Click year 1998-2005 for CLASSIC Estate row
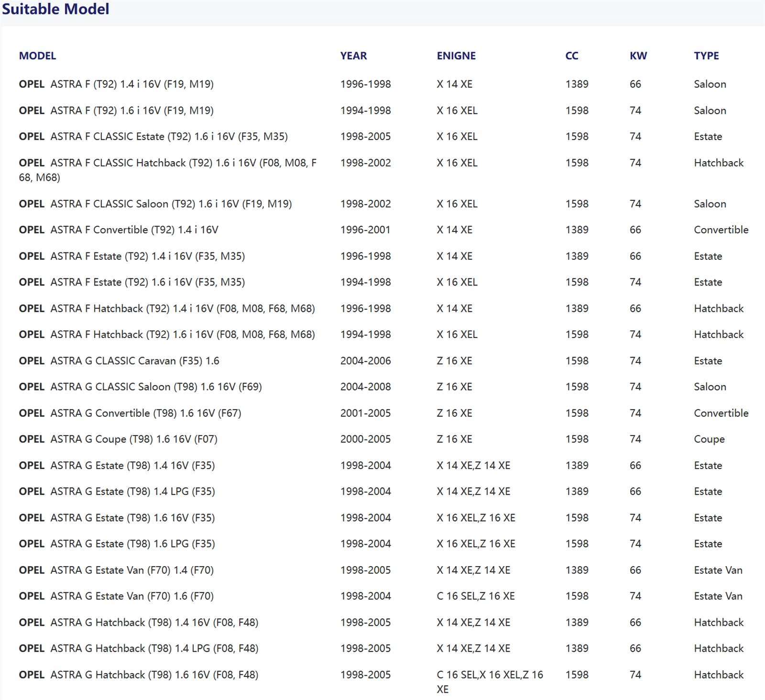This screenshot has height=700, width=765. (x=365, y=136)
